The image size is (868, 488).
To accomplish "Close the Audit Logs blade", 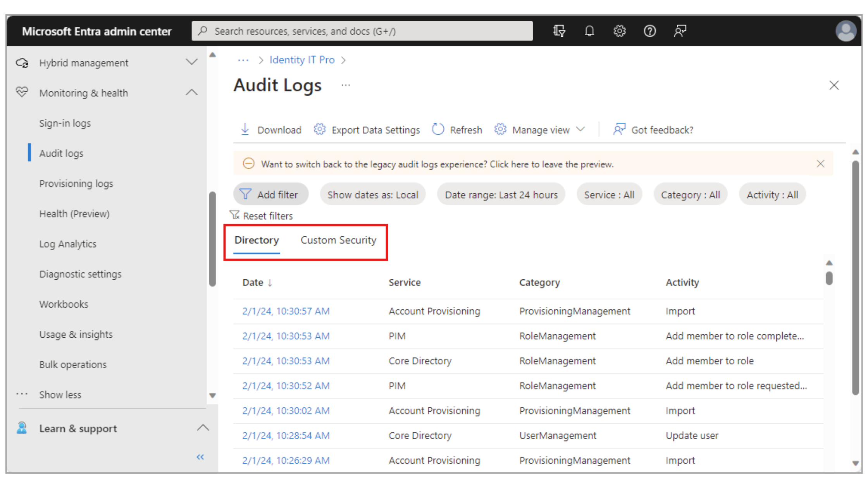I will click(x=834, y=85).
